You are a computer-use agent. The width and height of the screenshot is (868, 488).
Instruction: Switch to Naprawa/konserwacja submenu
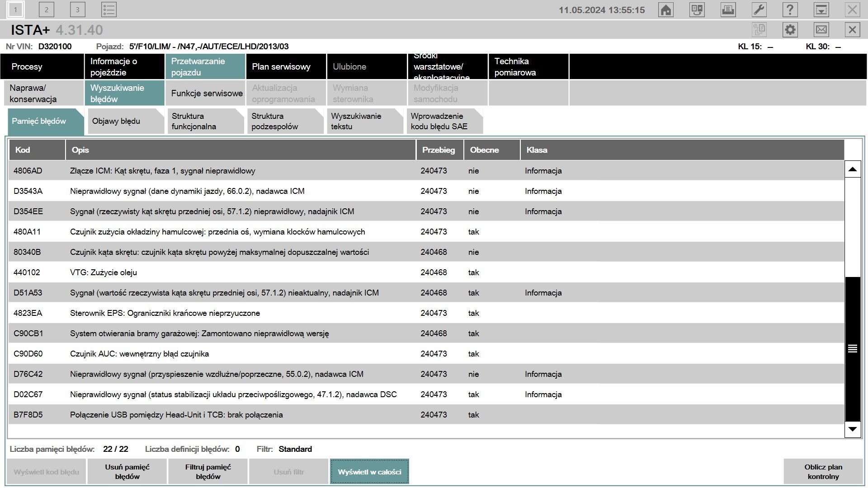coord(44,93)
